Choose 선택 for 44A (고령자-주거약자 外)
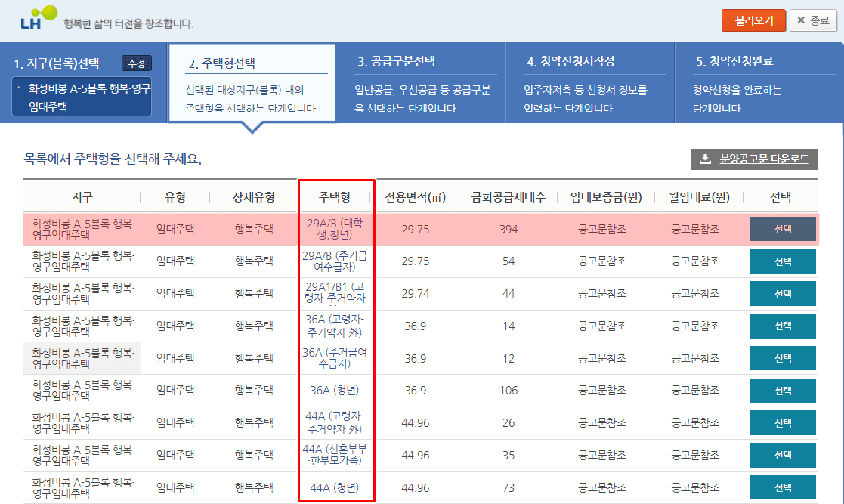The image size is (844, 504). coord(783,423)
